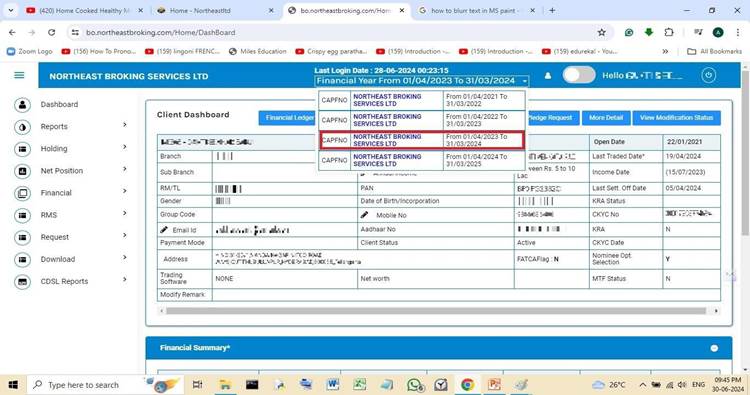Select year 01/04/2021 To 31/03/2022 option
This screenshot has width=750, height=395.
pyautogui.click(x=422, y=100)
